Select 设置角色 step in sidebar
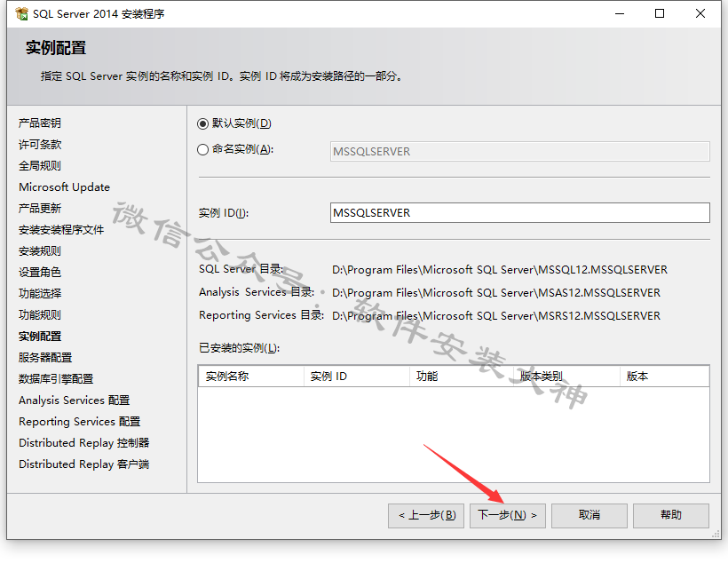This screenshot has height=579, width=728. 40,272
